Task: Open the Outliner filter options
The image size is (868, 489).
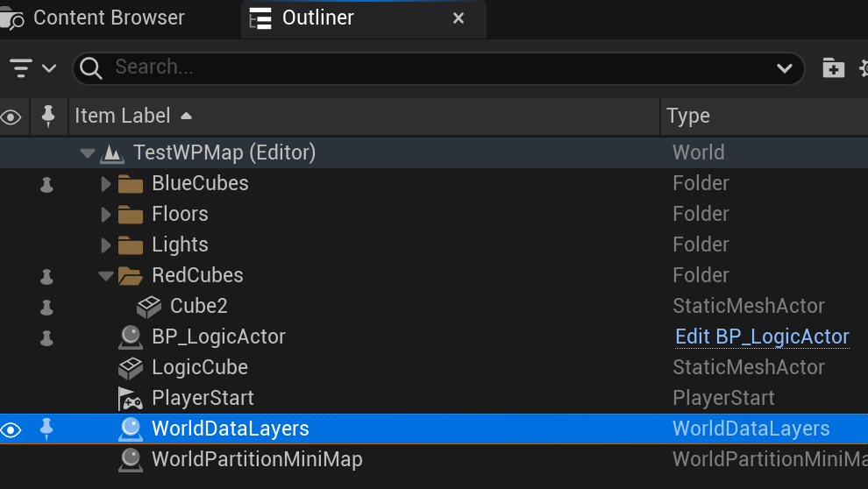Action: [x=32, y=67]
